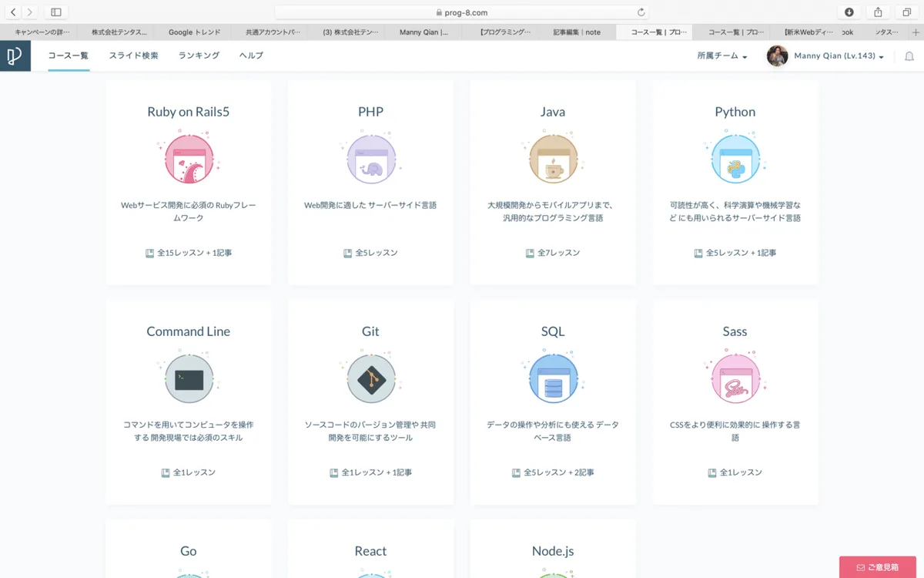Click 全1レッスン + 1記事 under Git

(x=377, y=472)
